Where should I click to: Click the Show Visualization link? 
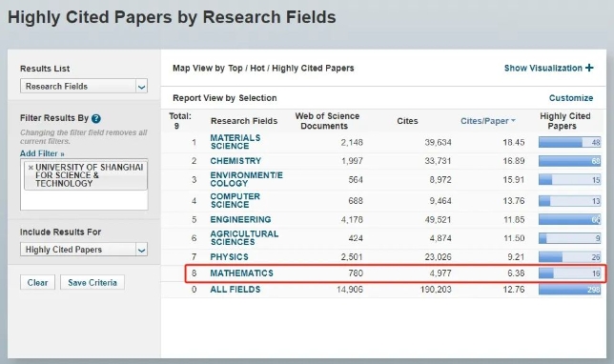[543, 68]
